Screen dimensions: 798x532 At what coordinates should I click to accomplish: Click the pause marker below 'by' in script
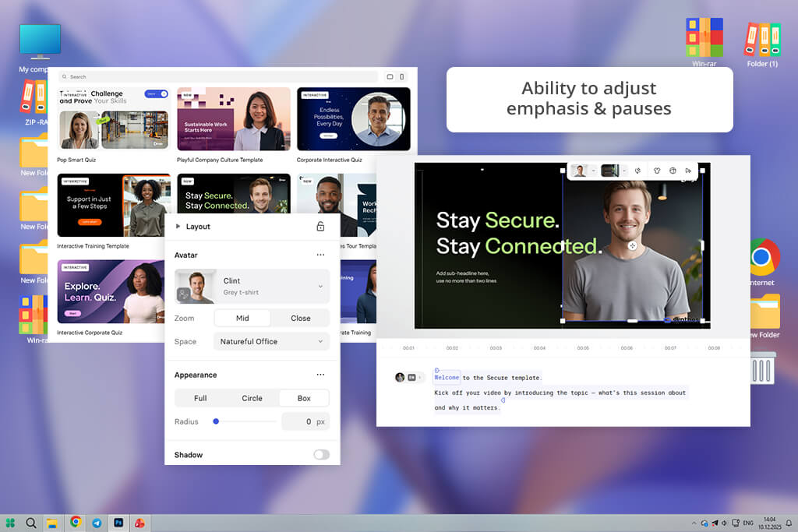503,400
